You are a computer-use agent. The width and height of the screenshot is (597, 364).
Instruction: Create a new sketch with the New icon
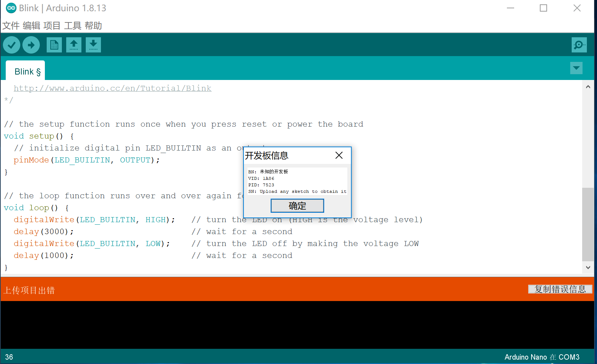coord(54,45)
